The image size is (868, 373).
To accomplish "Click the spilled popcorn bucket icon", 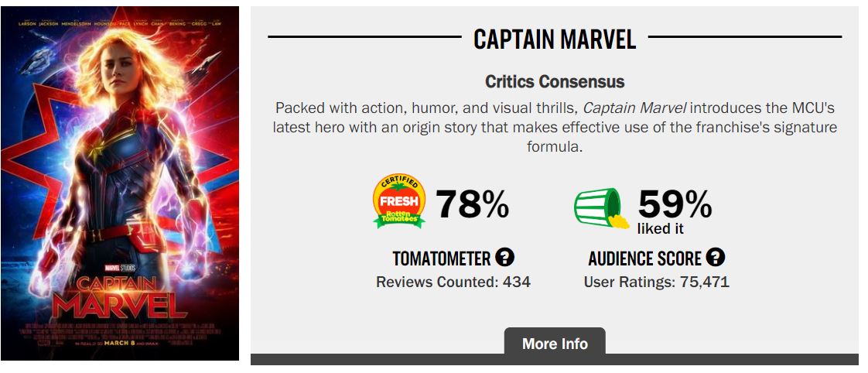I will point(602,208).
